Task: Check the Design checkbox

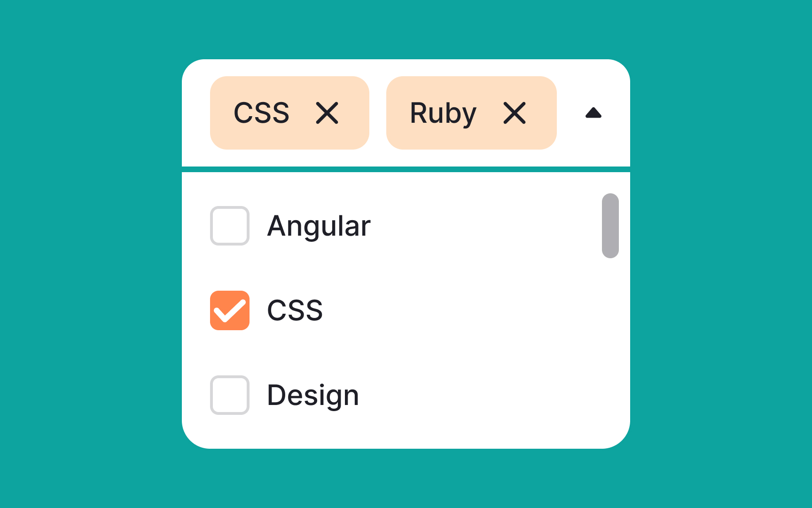Action: [230, 395]
